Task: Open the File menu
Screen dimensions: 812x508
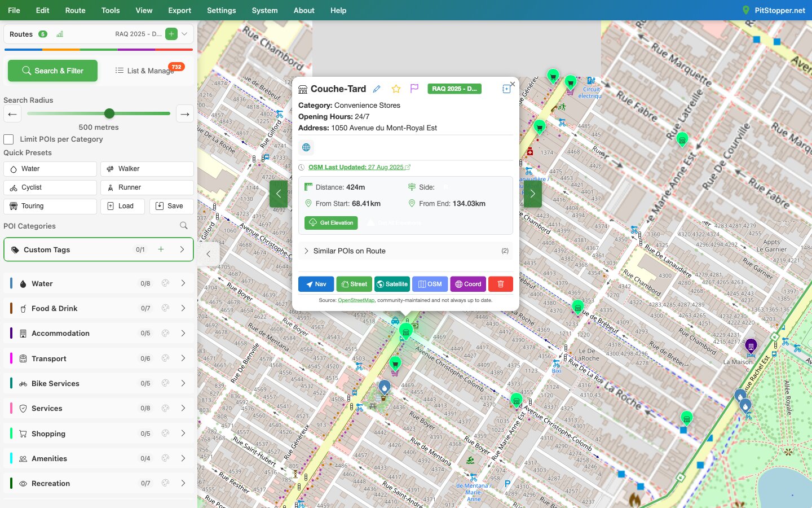Action: 14,10
